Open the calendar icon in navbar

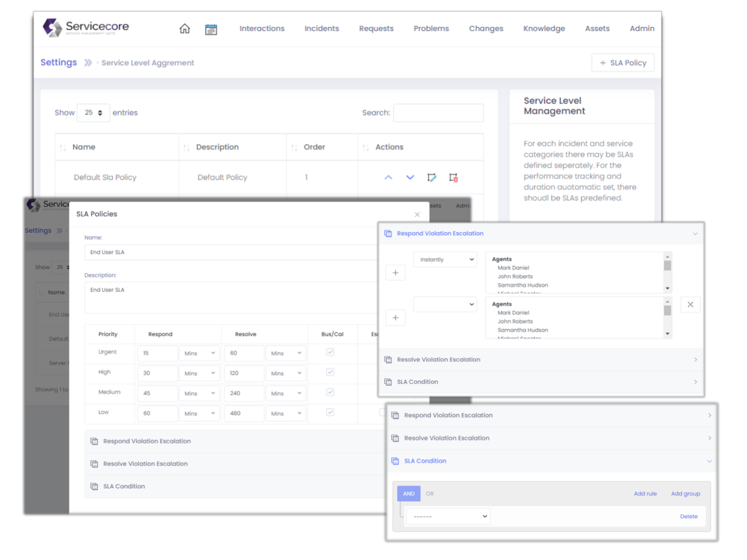(211, 29)
